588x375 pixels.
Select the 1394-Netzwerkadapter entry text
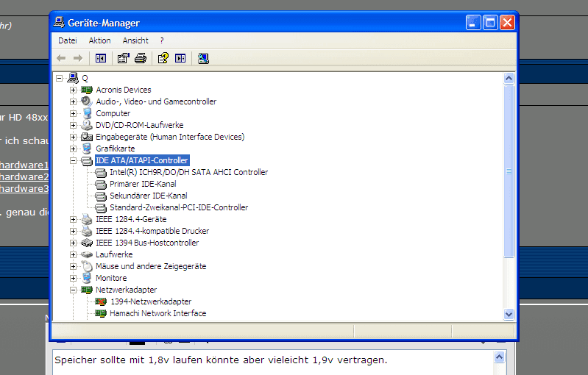point(151,301)
